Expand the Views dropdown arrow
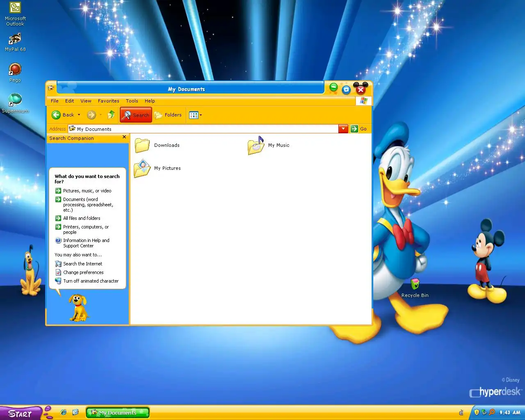 click(201, 115)
